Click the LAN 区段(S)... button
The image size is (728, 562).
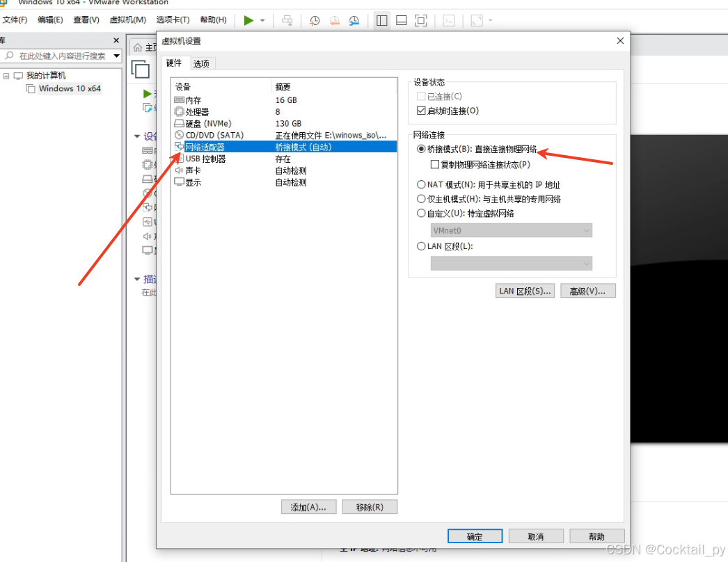(525, 291)
